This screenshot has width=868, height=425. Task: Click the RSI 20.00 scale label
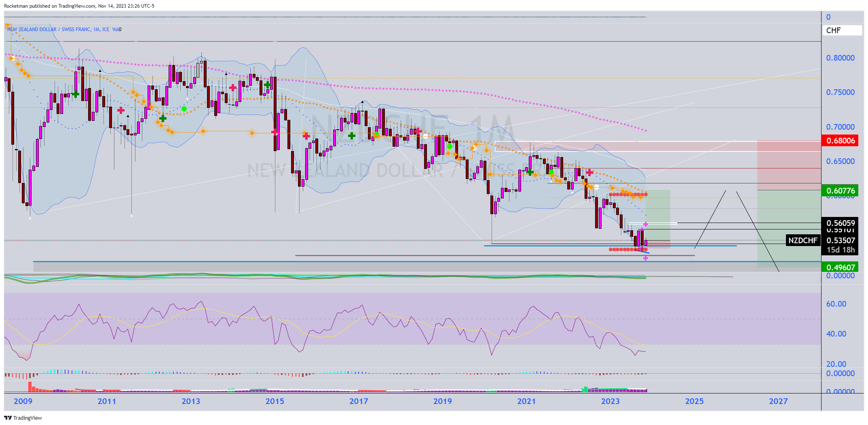coord(836,364)
